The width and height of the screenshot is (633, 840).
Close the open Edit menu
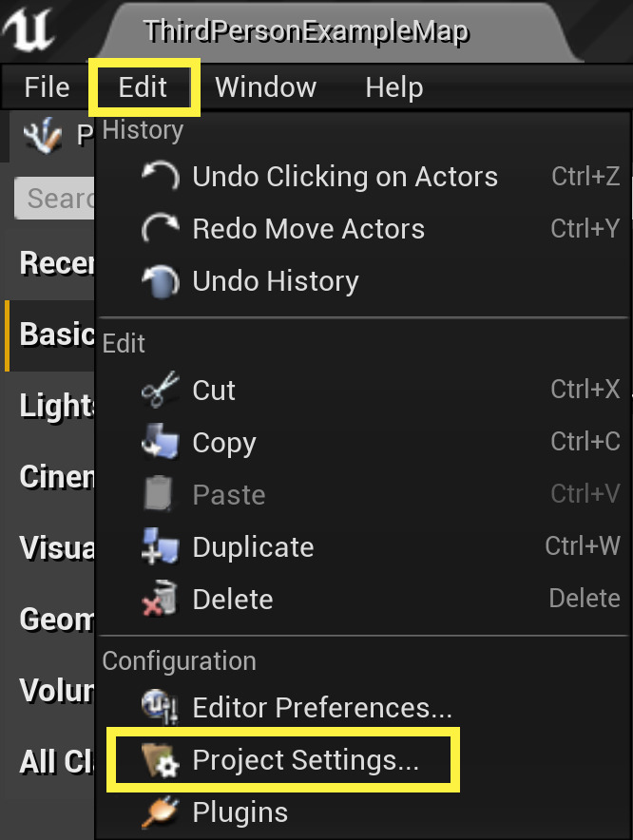(144, 87)
